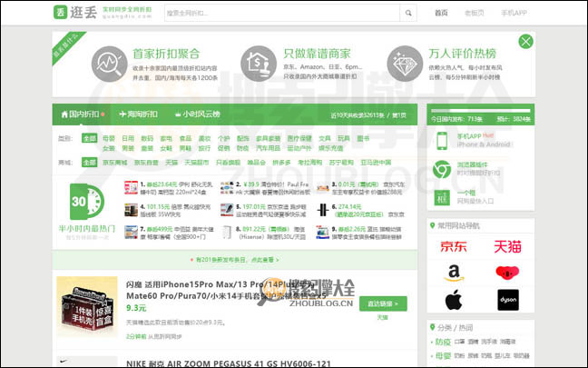Click the 逛丢 site logo
The image size is (588, 368).
pos(75,12)
